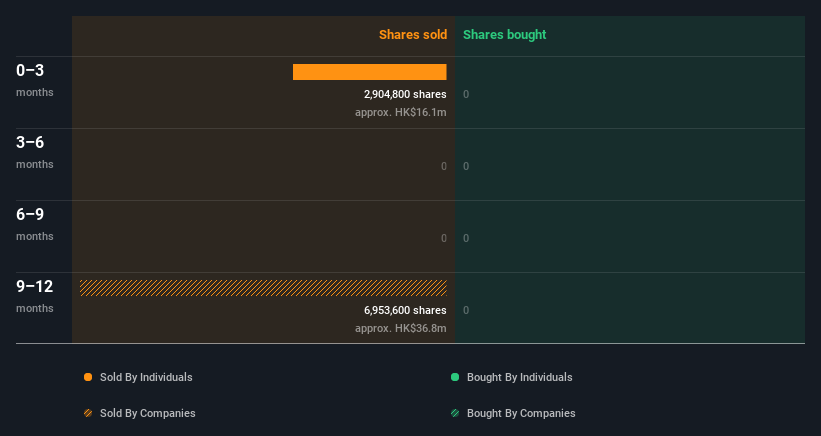Toggle the Bought By Companies legend label
This screenshot has height=436, width=821.
tap(521, 413)
